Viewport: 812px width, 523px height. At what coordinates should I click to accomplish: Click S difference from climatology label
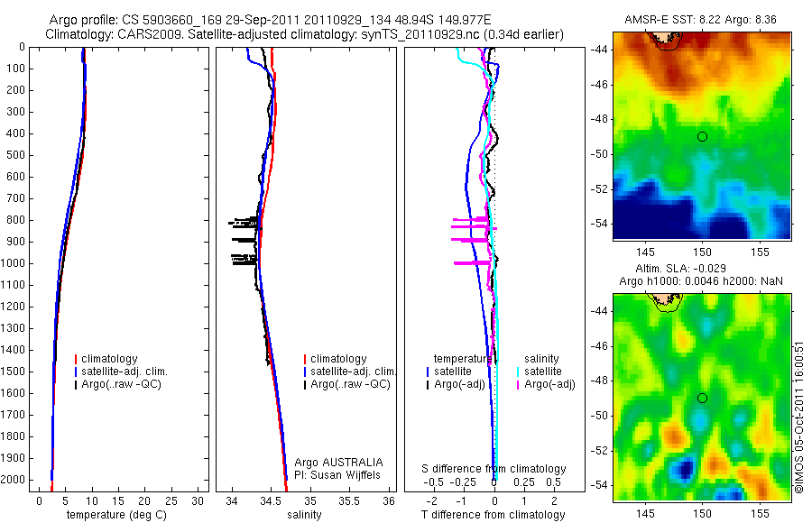pyautogui.click(x=494, y=469)
